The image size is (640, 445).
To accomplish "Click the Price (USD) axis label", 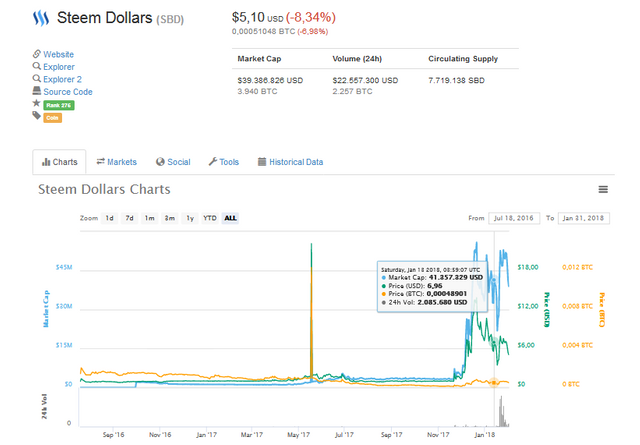I will click(x=547, y=310).
